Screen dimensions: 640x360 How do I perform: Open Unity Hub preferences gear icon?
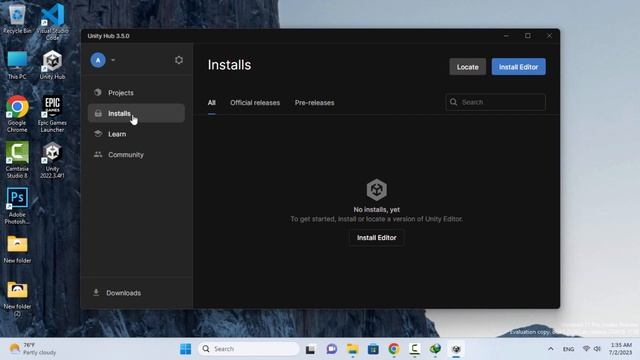tap(179, 60)
